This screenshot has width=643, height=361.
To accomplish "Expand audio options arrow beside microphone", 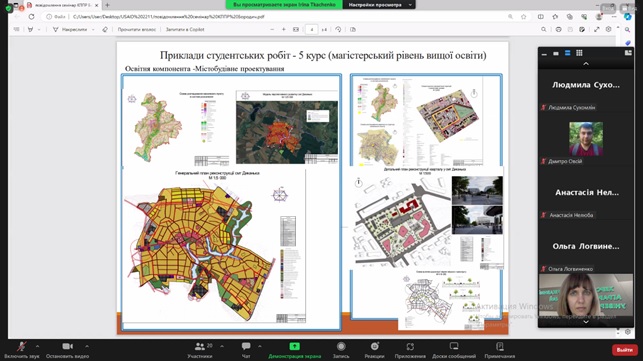I will click(37, 346).
